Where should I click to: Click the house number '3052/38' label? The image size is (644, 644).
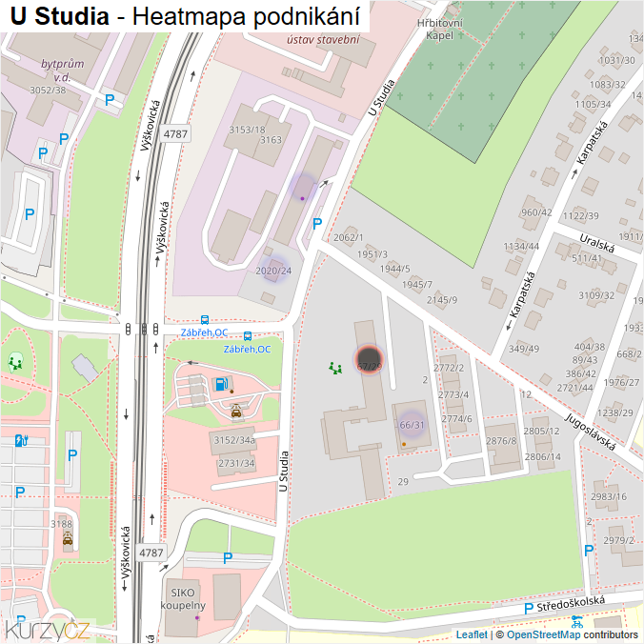click(48, 90)
